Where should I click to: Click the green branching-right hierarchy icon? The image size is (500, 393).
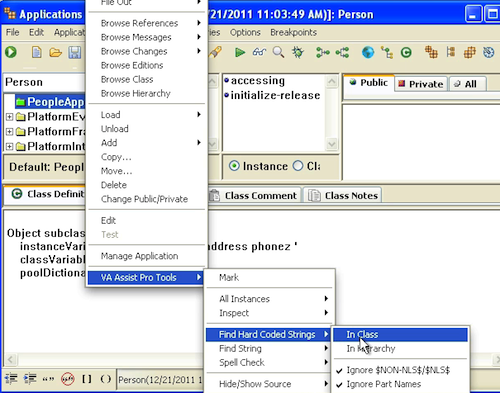323,52
